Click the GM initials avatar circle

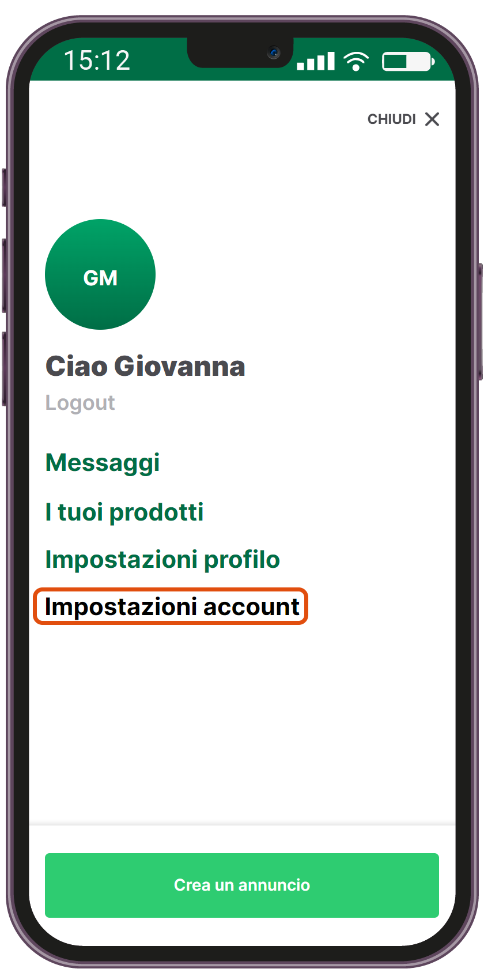[100, 274]
